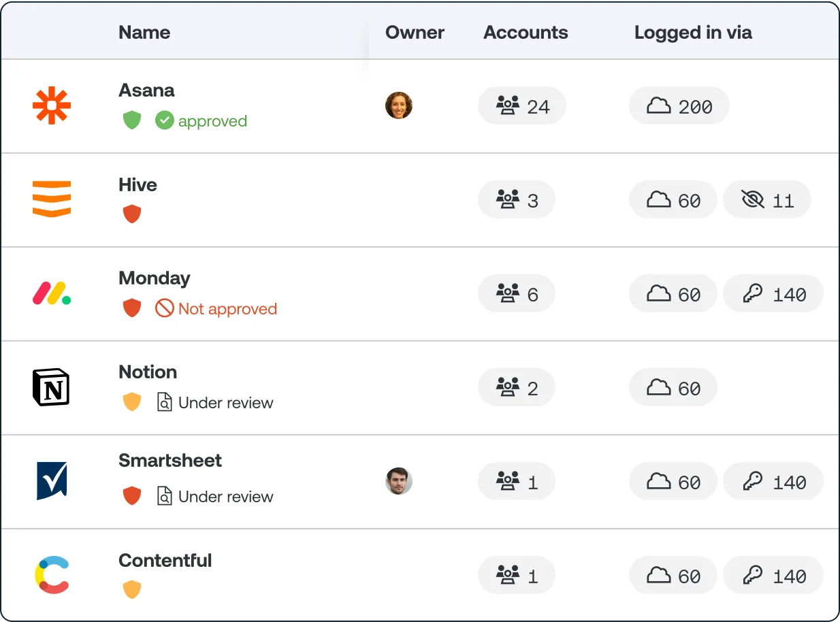Viewport: 840px width, 622px height.
Task: Click the Smartsheet owner avatar
Action: (x=398, y=481)
